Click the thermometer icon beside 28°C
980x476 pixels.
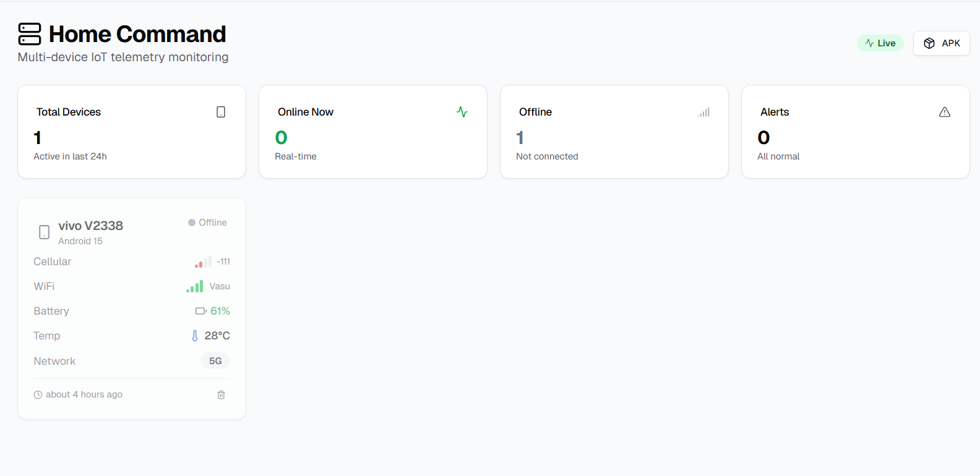pyautogui.click(x=195, y=336)
